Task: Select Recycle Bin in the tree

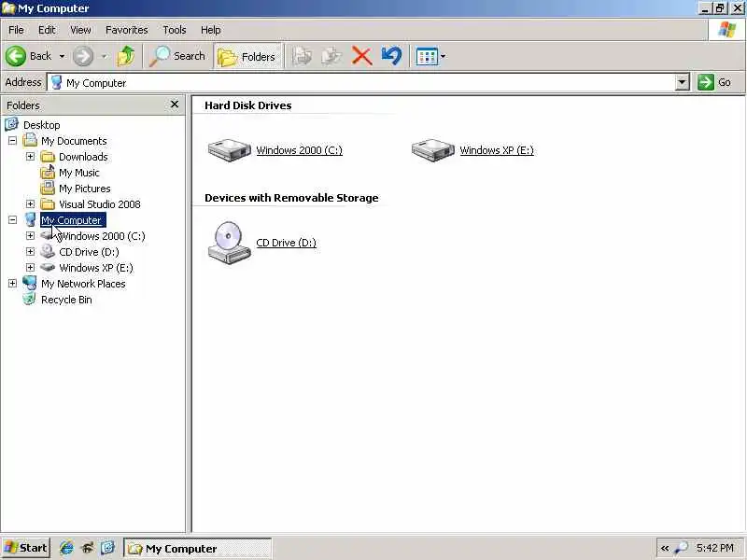Action: pyautogui.click(x=66, y=300)
